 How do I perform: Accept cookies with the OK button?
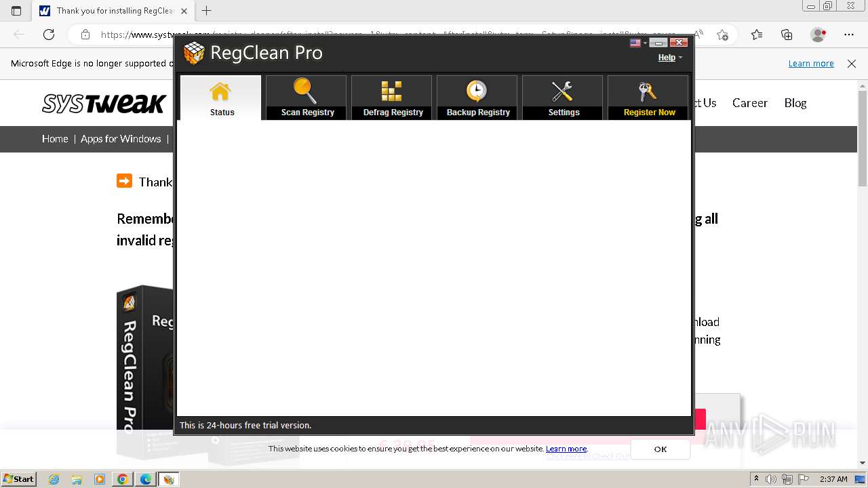pyautogui.click(x=660, y=449)
